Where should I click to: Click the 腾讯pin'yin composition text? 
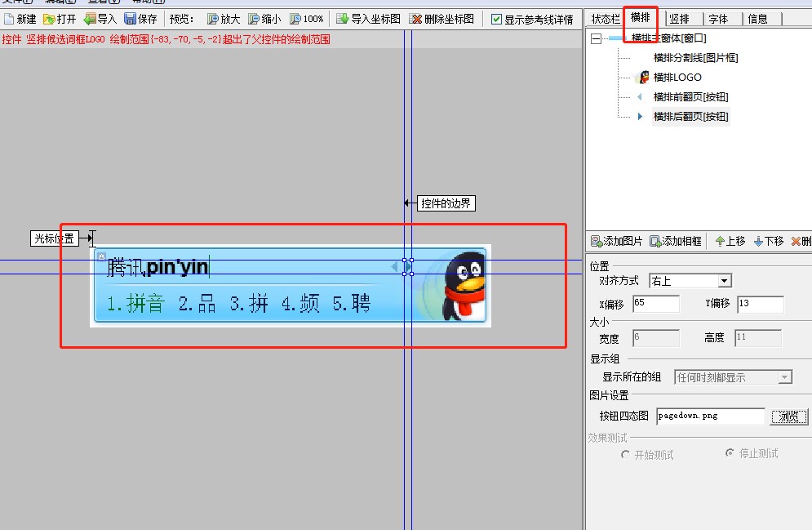158,267
